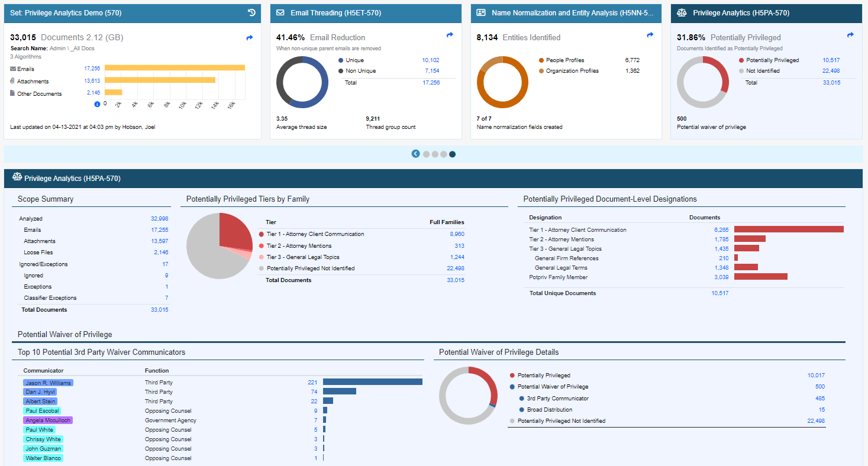868x466 pixels.
Task: Click share arrow in Email Threading card
Action: point(450,35)
